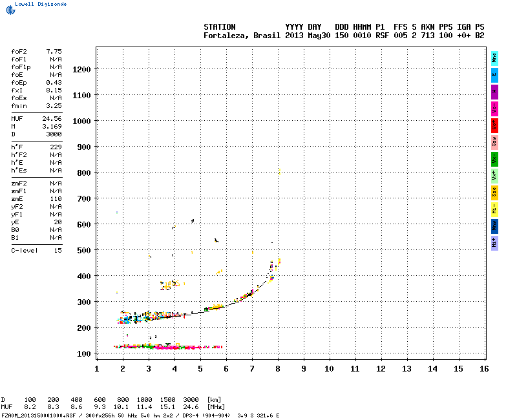Select the yellow Hi- legend swatch

pyautogui.click(x=494, y=209)
